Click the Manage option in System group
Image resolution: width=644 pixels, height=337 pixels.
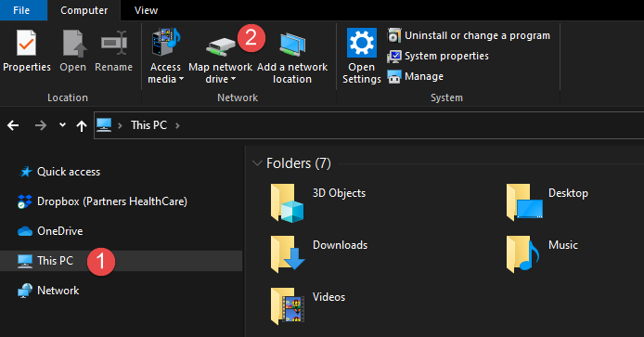click(416, 76)
